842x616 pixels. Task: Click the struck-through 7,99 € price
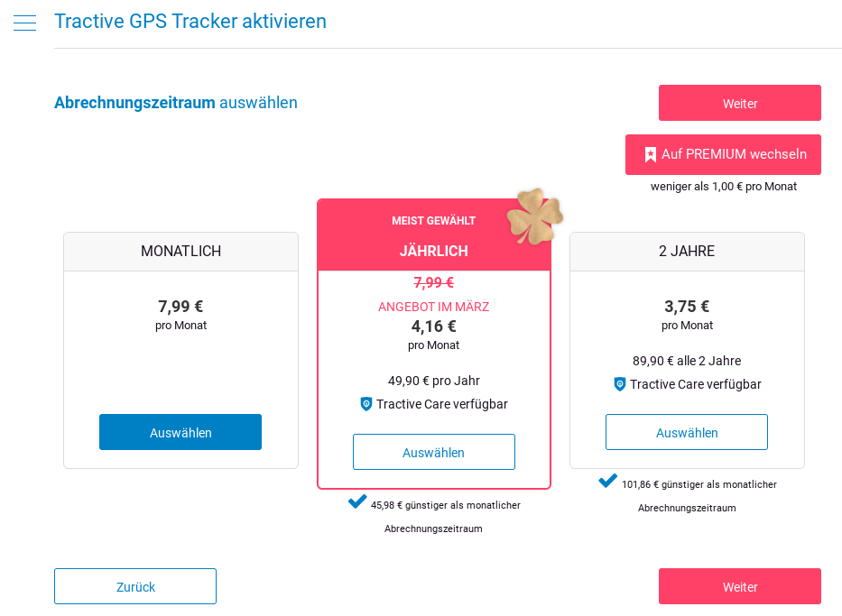(434, 283)
